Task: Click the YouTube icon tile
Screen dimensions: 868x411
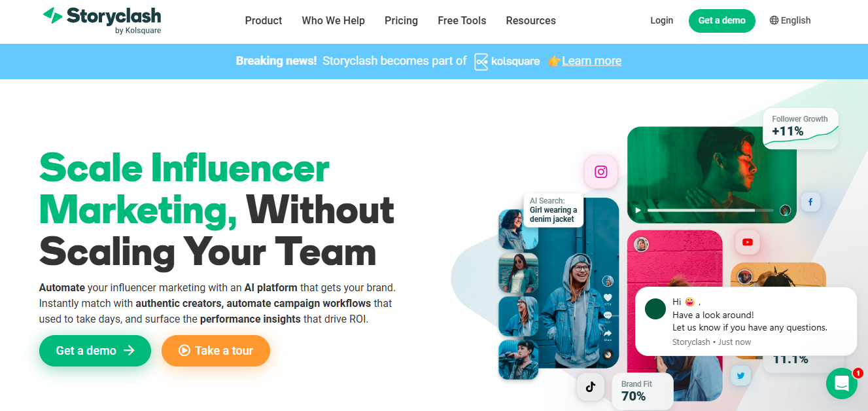Action: pyautogui.click(x=748, y=242)
